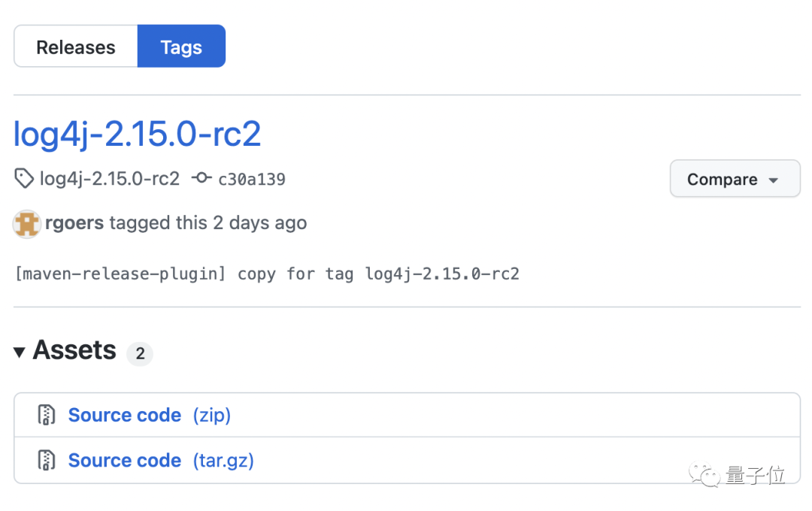Viewport: 812px width, 511px height.
Task: Switch to the Releases tab
Action: pyautogui.click(x=75, y=47)
